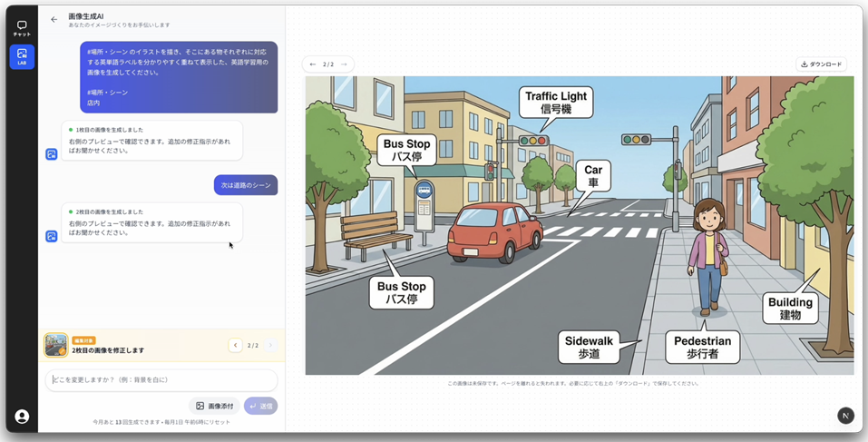This screenshot has height=442, width=868.
Task: Click the back arrow beside 画像生成AI
Action: coord(54,19)
